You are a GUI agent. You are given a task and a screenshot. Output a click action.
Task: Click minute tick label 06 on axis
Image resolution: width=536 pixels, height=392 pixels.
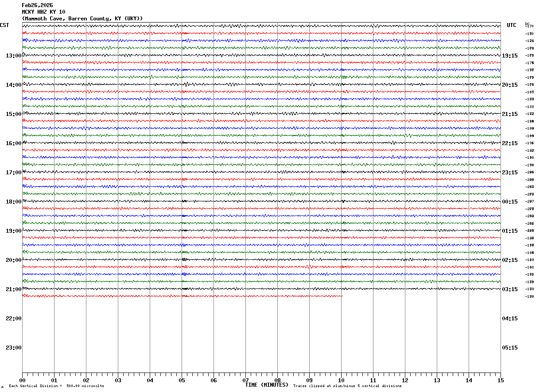pyautogui.click(x=214, y=380)
